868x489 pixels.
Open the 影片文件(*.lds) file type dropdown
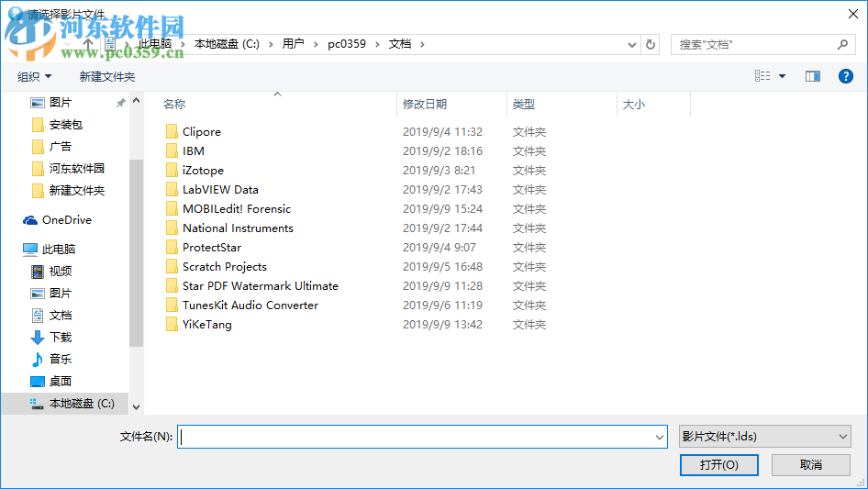click(765, 437)
